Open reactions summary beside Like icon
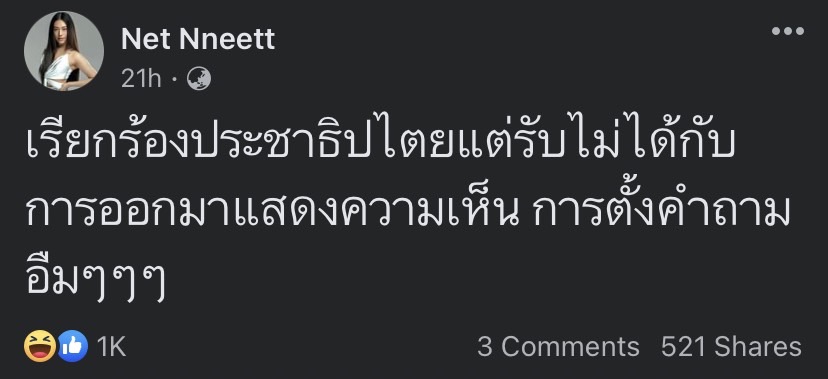This screenshot has height=379, width=828. (x=111, y=347)
